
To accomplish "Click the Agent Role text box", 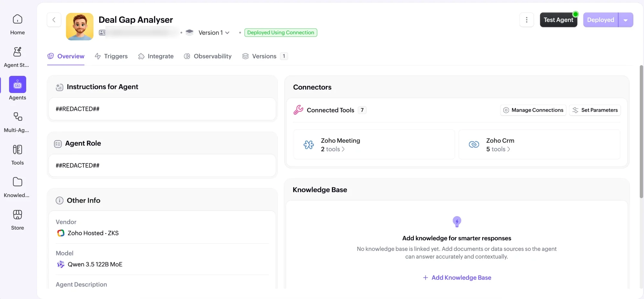I will pos(162,166).
